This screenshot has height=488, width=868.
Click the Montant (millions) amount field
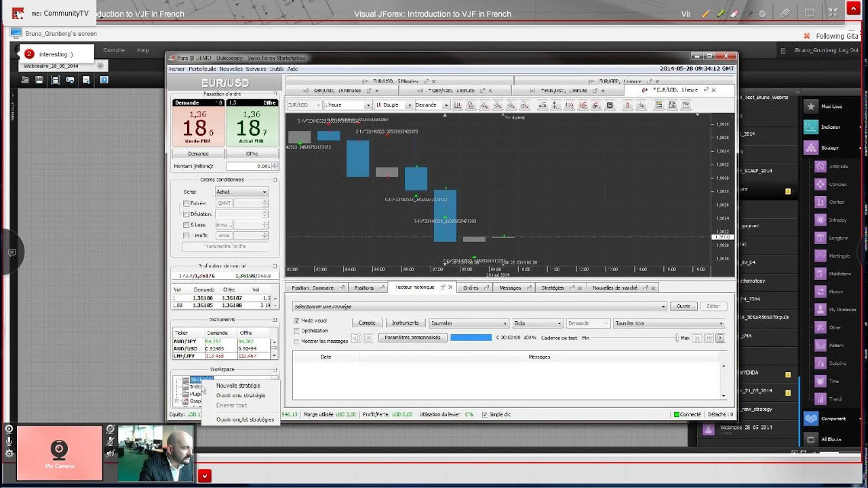[249, 166]
